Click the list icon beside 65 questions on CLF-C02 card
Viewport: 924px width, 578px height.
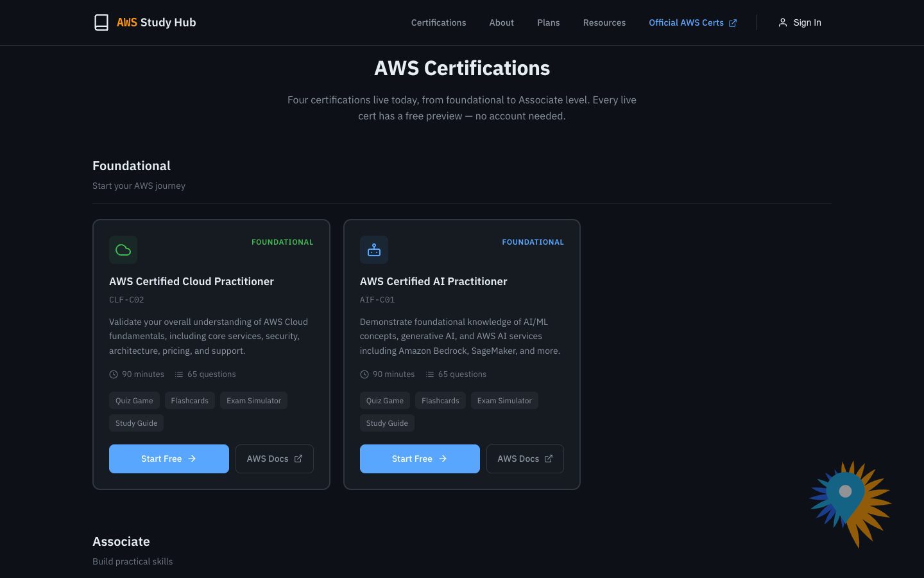[x=179, y=374]
